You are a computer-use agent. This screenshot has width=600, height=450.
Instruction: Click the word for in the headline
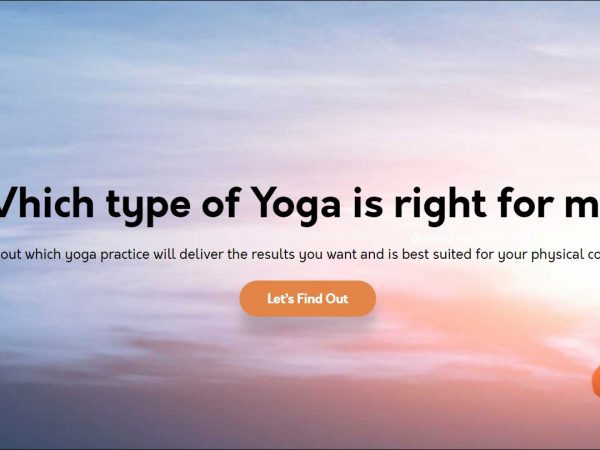525,204
